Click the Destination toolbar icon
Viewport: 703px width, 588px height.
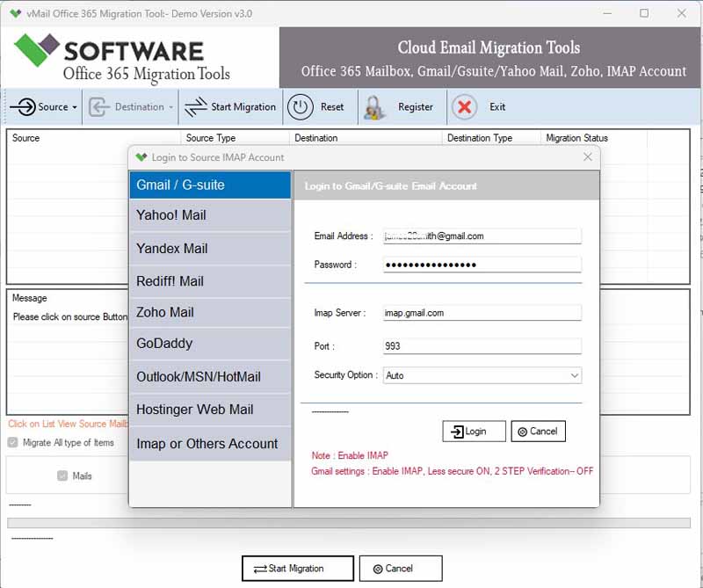[98, 107]
